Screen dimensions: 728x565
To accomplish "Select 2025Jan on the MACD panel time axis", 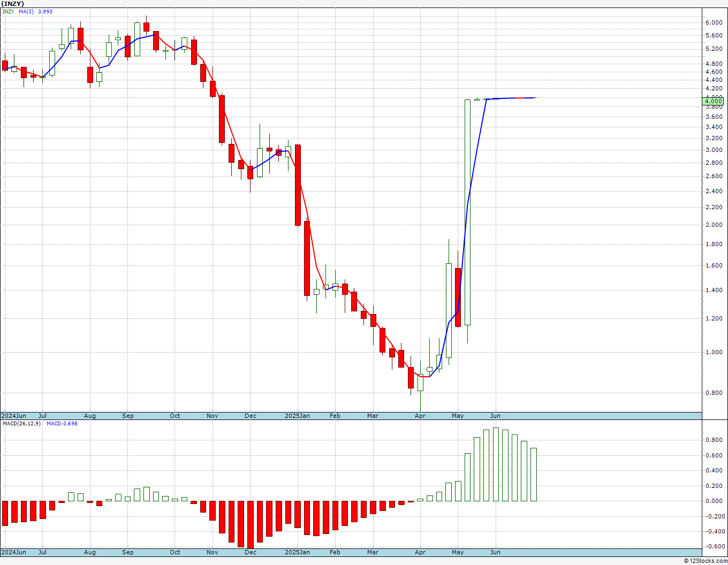I will coord(297,552).
